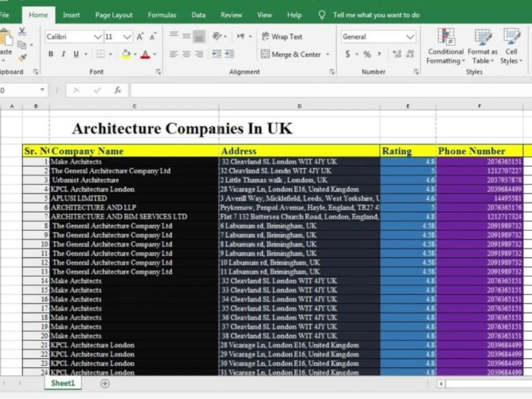Add a new sheet with plus icon
The height and width of the screenshot is (399, 532).
pos(105,384)
